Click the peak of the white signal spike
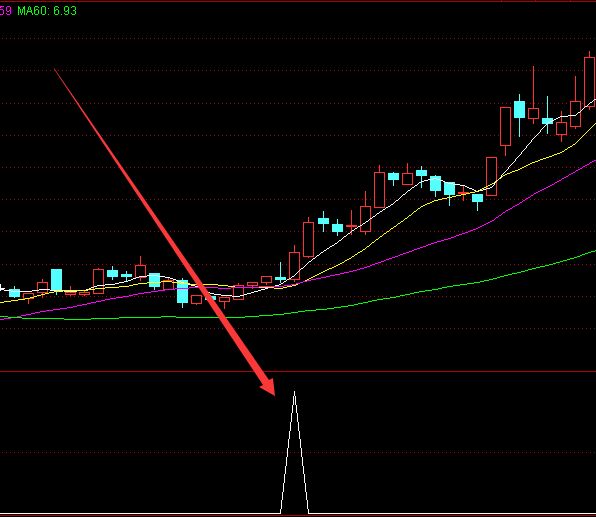596x517 pixels. pos(294,392)
